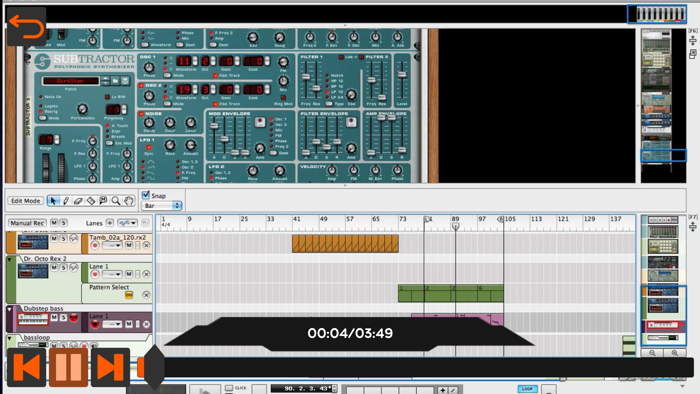Toggle Dubstep bass record enable parameter automation
This screenshot has height=394, width=700.
[74, 317]
